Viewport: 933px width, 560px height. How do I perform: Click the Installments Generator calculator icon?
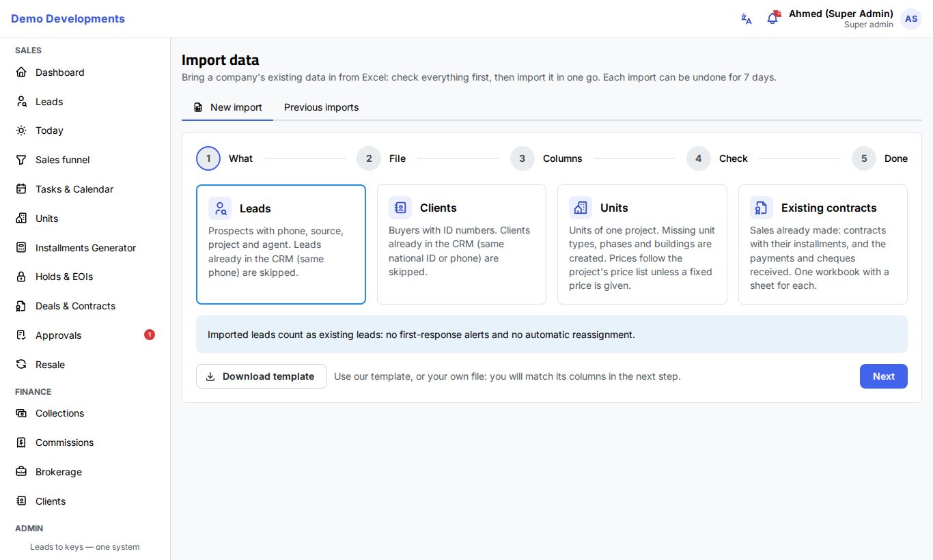tap(21, 248)
